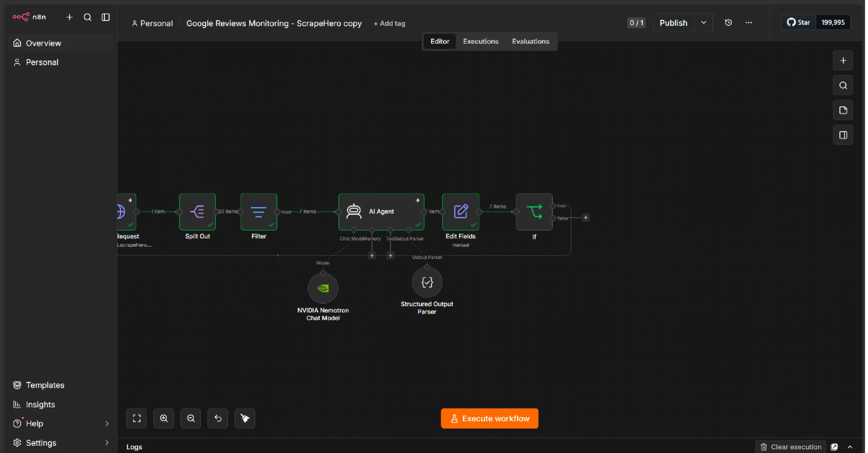The width and height of the screenshot is (868, 453).
Task: Switch to the Editor tab
Action: (x=440, y=41)
